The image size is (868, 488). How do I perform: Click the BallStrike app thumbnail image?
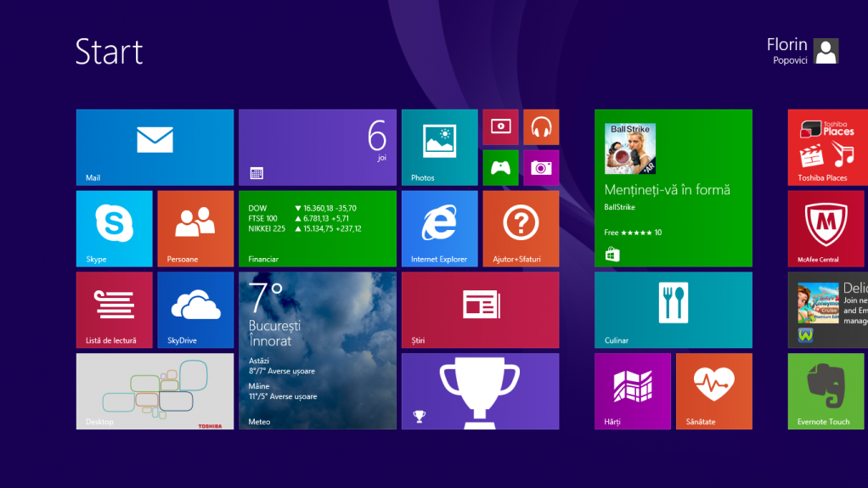630,149
